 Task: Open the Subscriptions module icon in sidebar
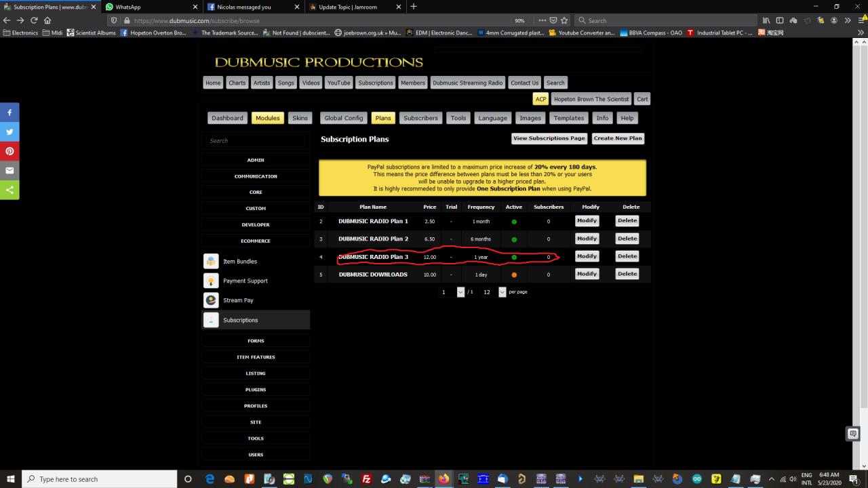click(211, 320)
